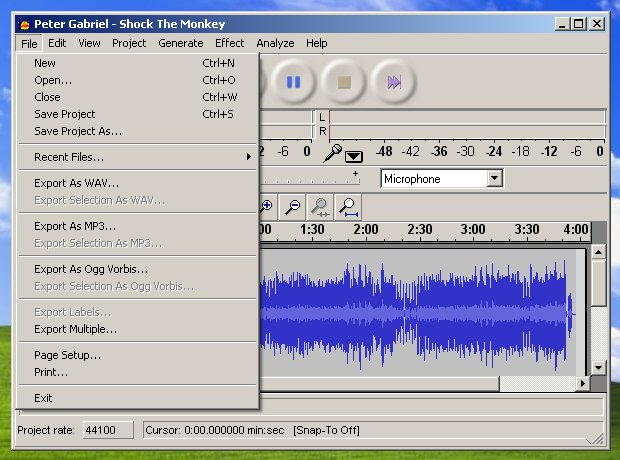
Task: Click the Project rate 44100 field
Action: click(108, 430)
